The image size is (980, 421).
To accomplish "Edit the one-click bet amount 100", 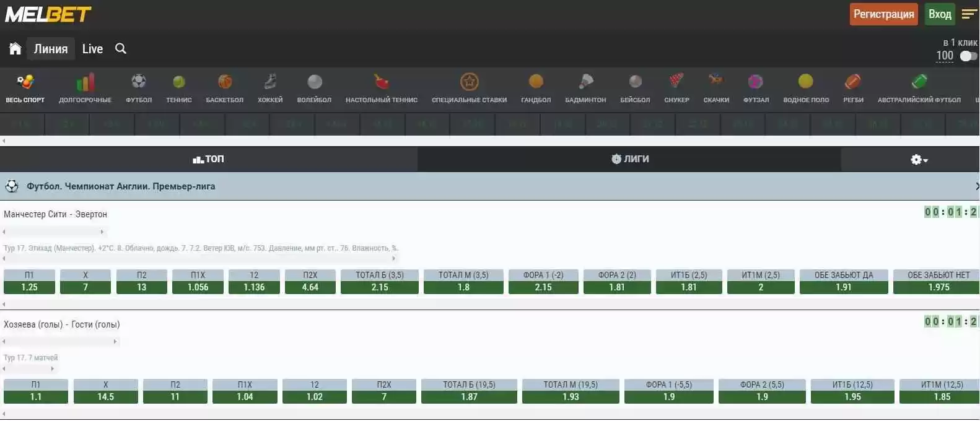I will coord(944,56).
